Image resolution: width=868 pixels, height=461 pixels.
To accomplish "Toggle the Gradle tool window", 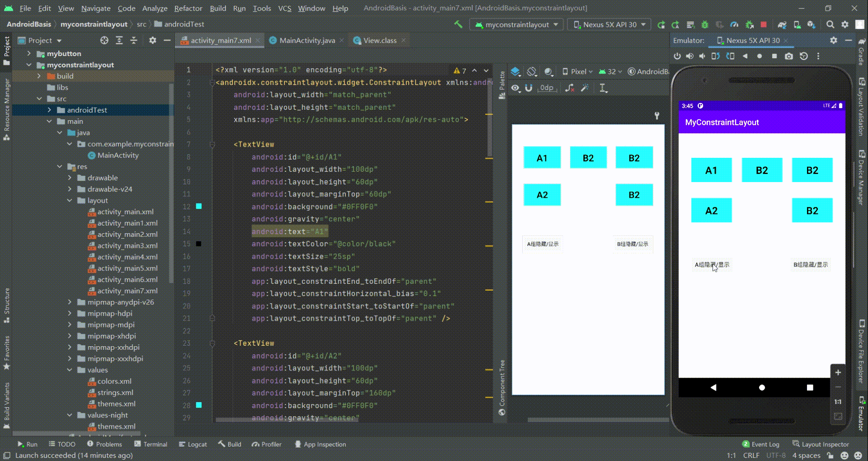I will tap(861, 52).
